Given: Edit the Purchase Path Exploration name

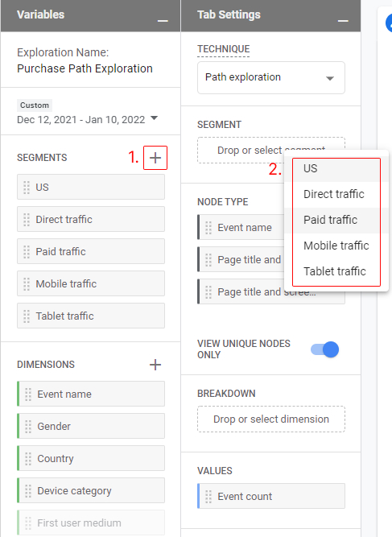Looking at the screenshot, I should pyautogui.click(x=85, y=68).
